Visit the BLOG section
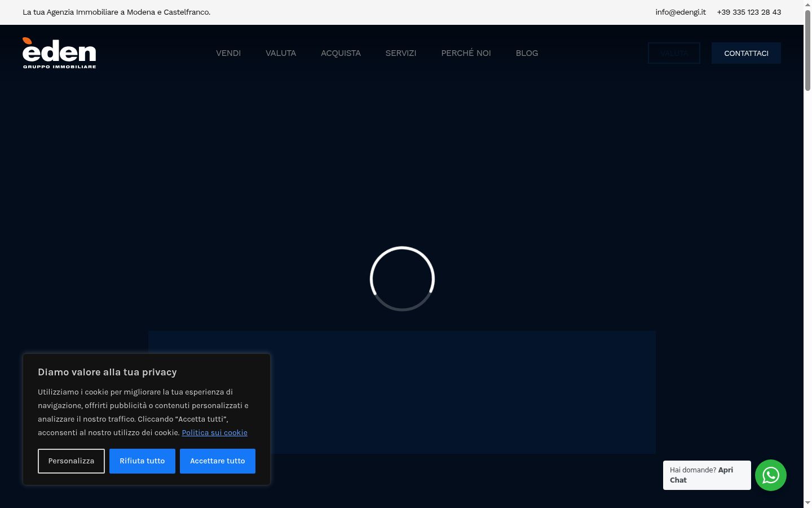The width and height of the screenshot is (812, 508). click(x=527, y=53)
